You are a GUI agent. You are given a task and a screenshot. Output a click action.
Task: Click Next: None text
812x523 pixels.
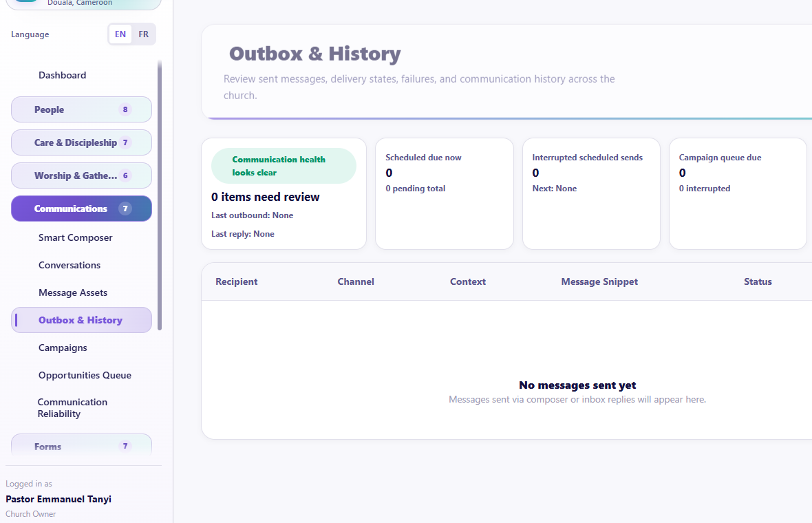[x=555, y=189]
